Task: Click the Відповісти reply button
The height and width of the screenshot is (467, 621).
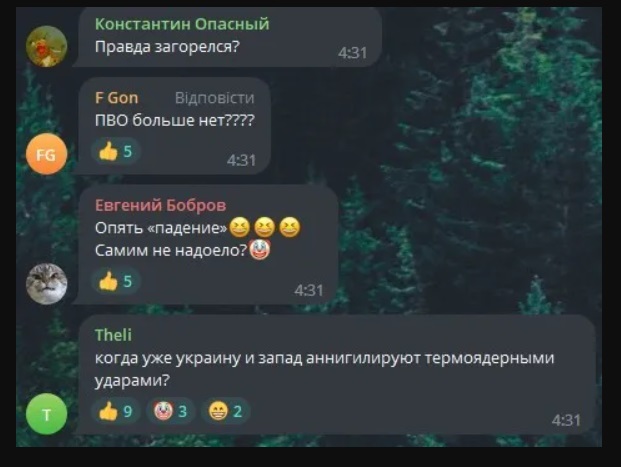Action: click(215, 98)
